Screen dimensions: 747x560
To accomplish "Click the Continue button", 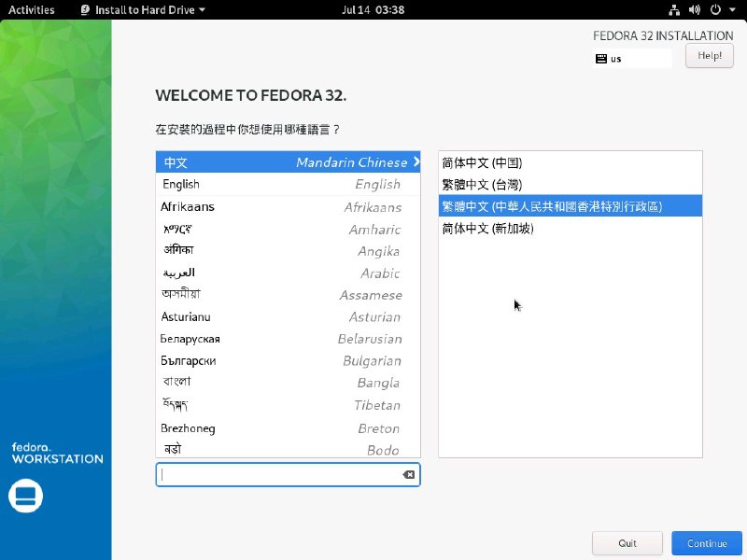I will (x=707, y=543).
